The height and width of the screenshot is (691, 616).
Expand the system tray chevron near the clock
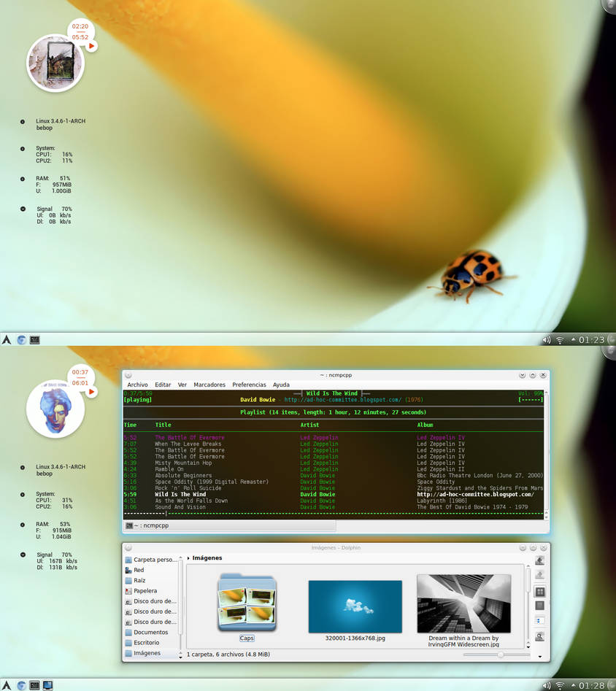[574, 685]
